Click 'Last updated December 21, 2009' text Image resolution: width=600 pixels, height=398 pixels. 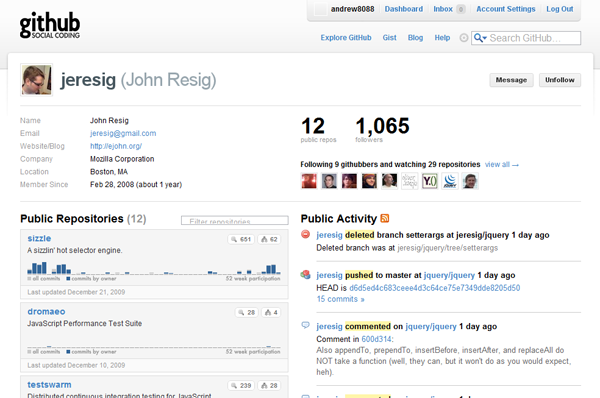tap(76, 292)
